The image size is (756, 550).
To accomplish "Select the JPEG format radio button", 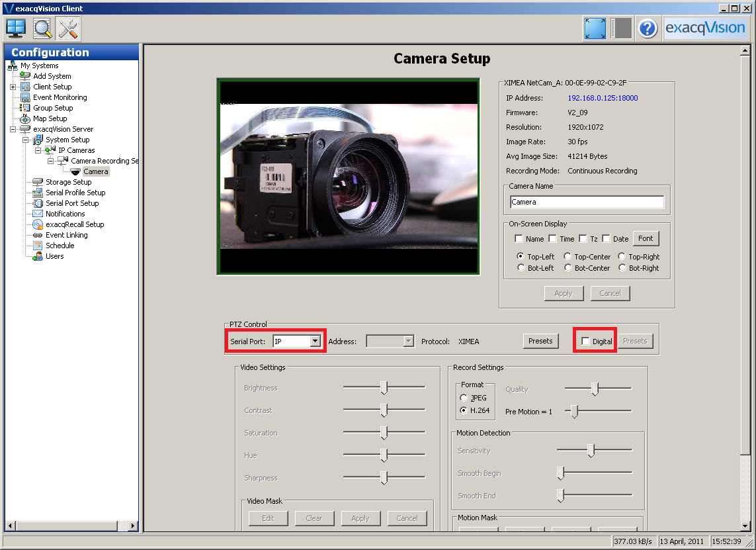I will pos(464,398).
